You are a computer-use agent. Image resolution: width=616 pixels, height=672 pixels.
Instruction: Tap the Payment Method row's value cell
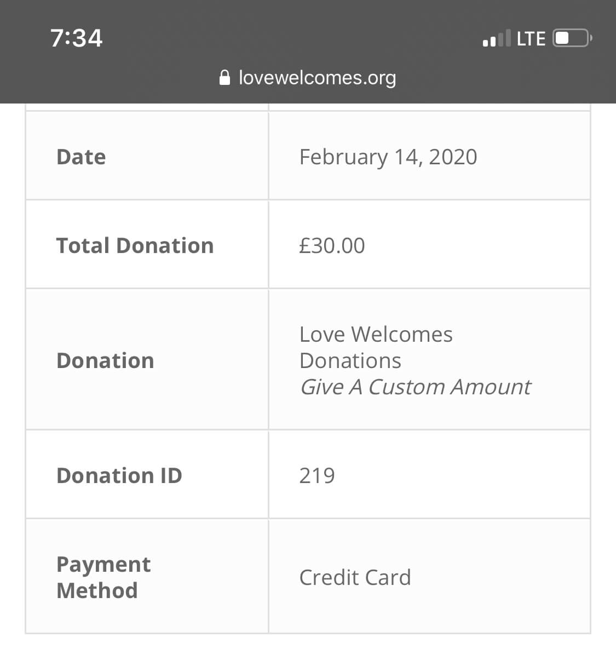coord(430,576)
